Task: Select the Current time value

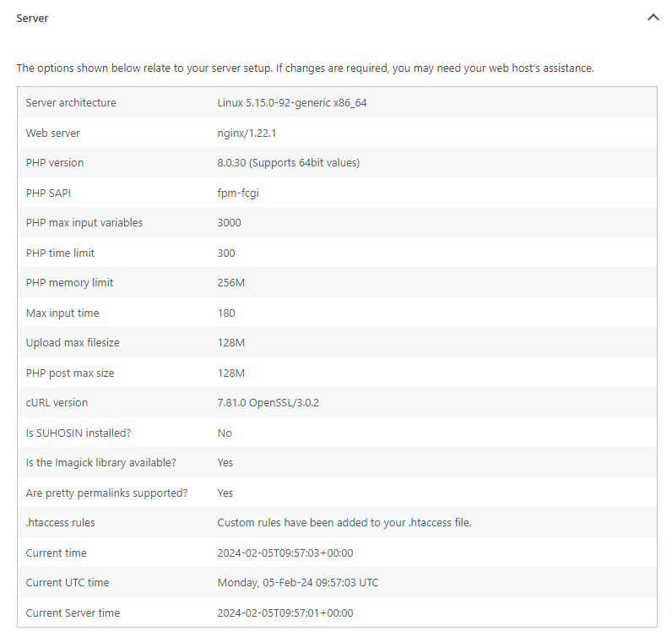Action: [x=285, y=553]
